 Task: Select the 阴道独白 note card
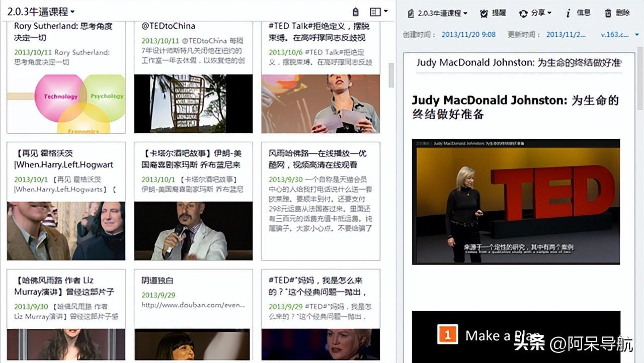point(193,316)
